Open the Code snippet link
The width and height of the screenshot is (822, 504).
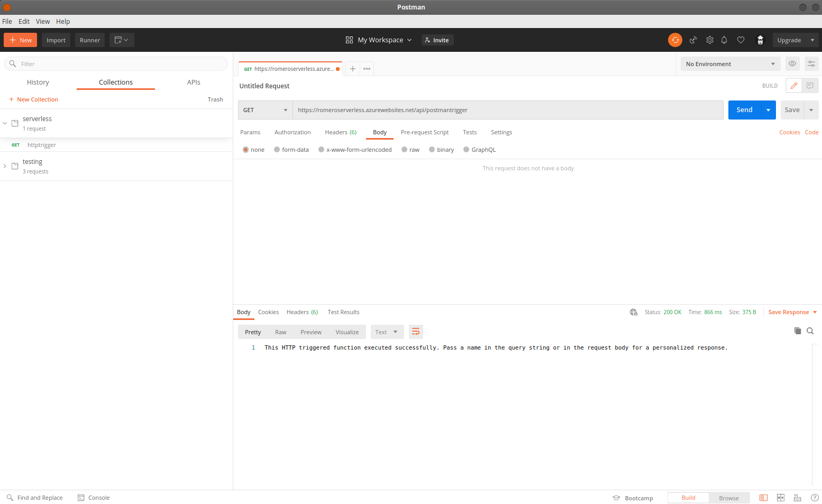point(811,133)
